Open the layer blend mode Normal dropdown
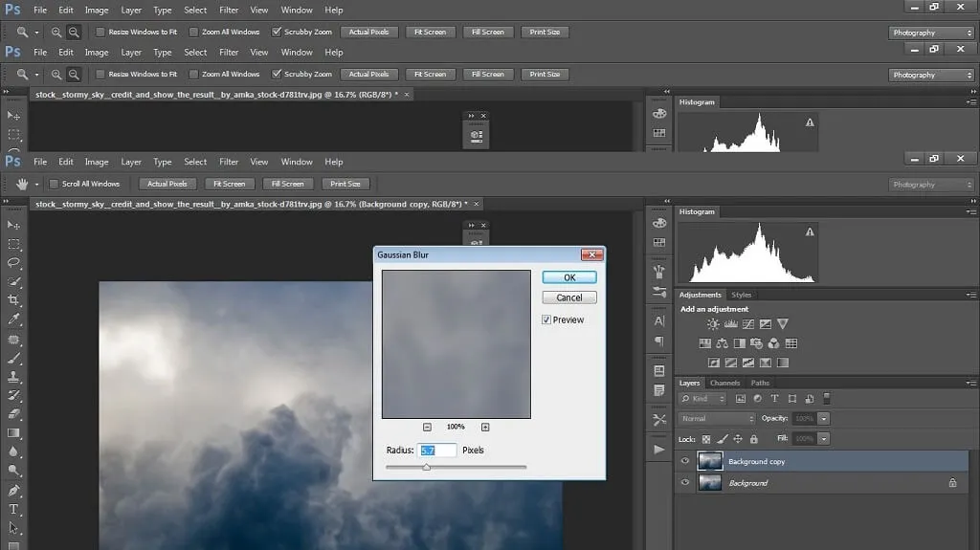Image resolution: width=980 pixels, height=550 pixels. pos(718,419)
